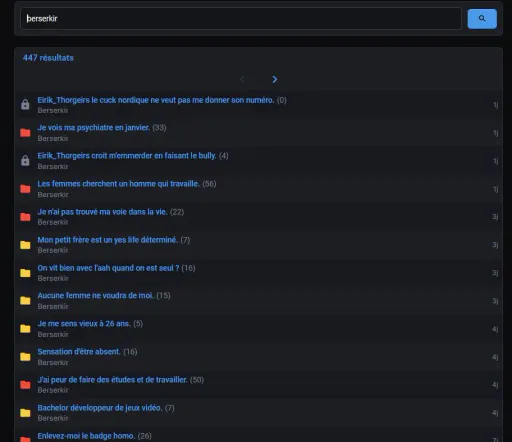Open topic 'Eirik_Thorgeirs le cuck nordique'

click(156, 100)
